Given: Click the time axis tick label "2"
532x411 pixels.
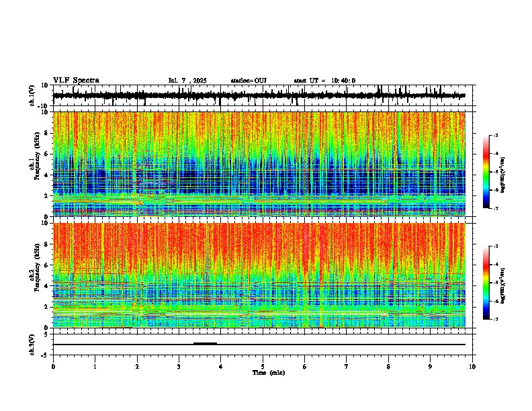Looking at the screenshot, I should (x=137, y=367).
